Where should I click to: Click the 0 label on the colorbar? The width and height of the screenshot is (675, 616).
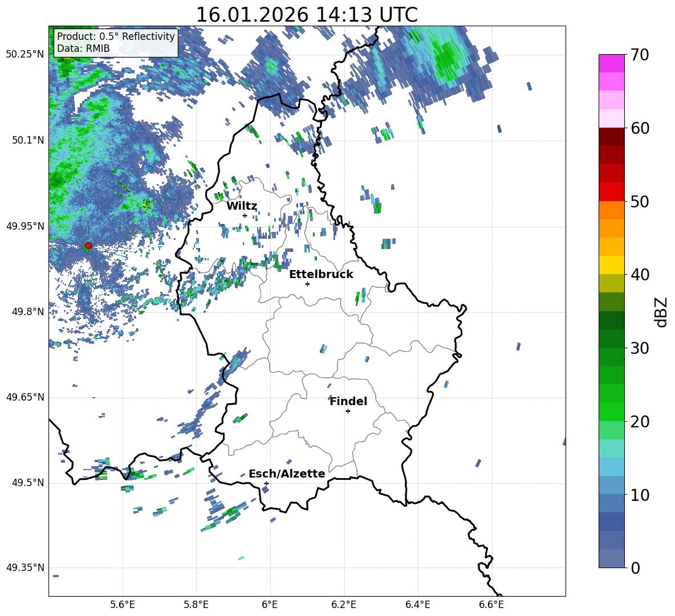pos(636,568)
